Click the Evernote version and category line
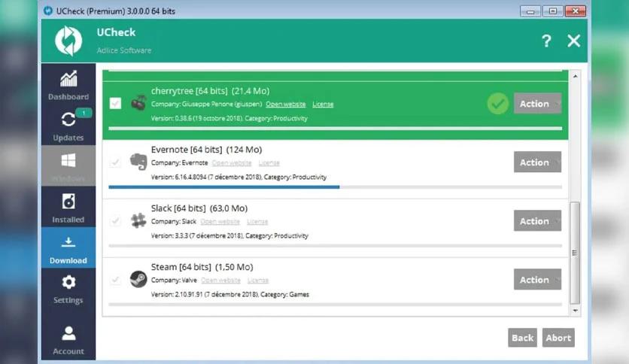This screenshot has width=629, height=364. (x=239, y=177)
